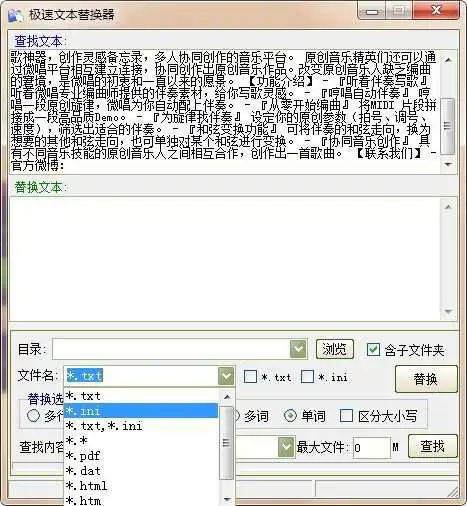The image size is (467, 506).
Task: Select the 多词 radio option
Action: click(x=237, y=416)
